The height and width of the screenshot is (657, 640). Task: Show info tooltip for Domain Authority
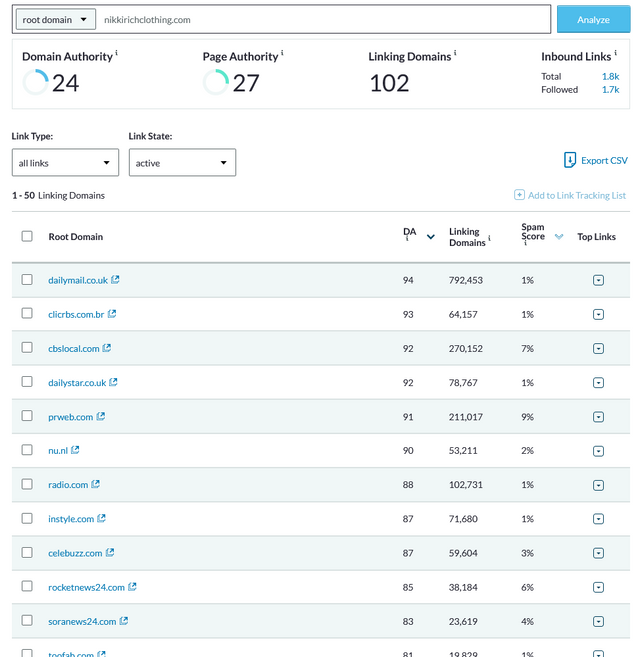pyautogui.click(x=117, y=53)
